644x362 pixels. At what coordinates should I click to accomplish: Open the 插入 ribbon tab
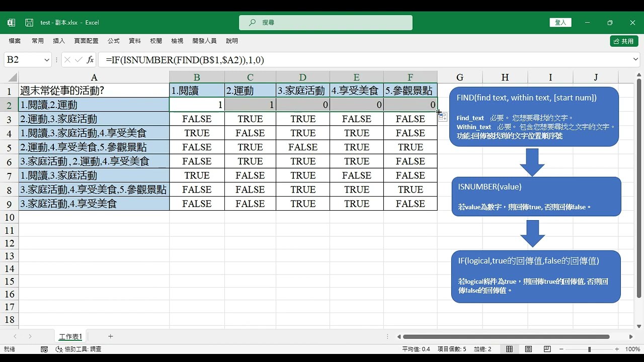click(x=59, y=41)
